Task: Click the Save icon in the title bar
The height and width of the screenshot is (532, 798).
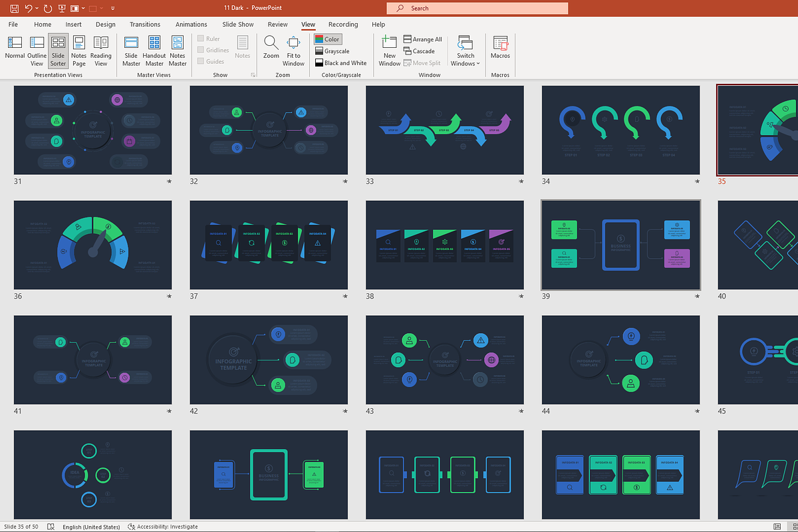Action: 15,9
